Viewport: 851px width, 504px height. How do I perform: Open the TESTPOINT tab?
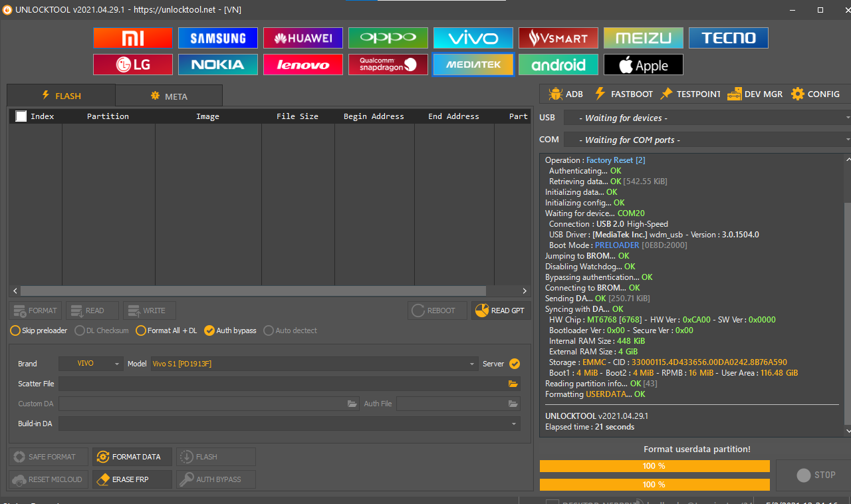click(690, 94)
